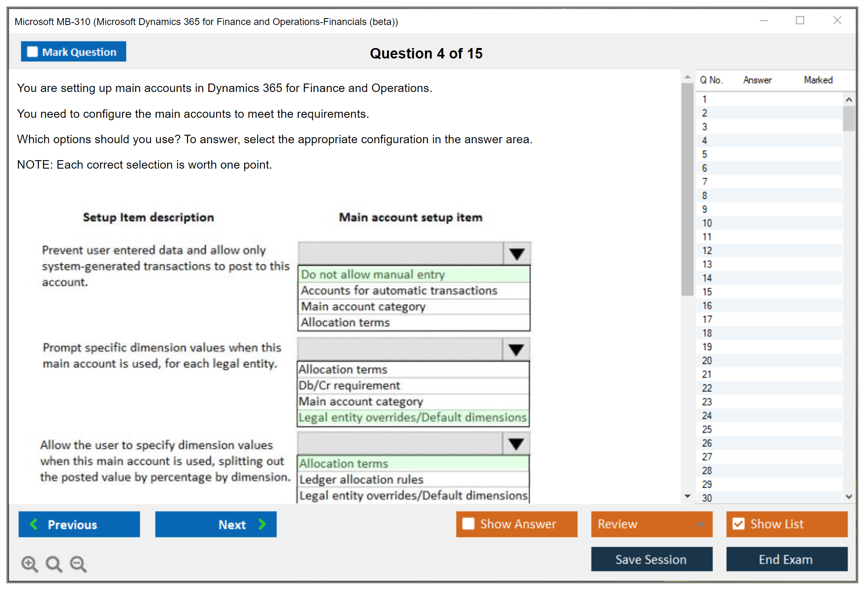Select 'Do not allow manual entry' option
Screen dimensions: 868x593
pos(414,274)
